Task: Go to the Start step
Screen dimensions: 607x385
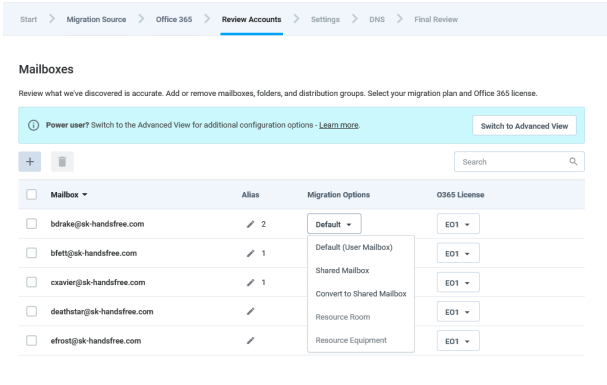Action: pyautogui.click(x=28, y=19)
